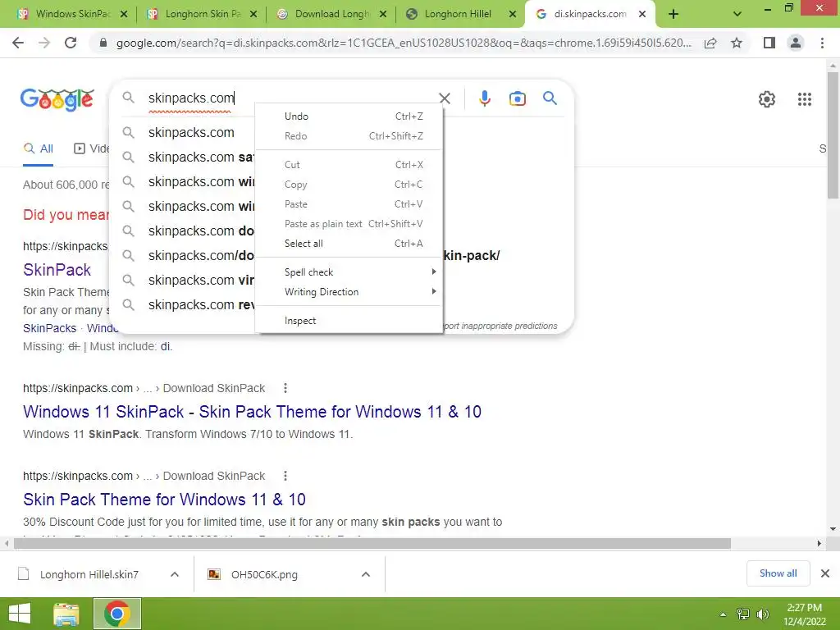This screenshot has height=630, width=840.
Task: Open File Explorer from the taskbar
Action: click(x=66, y=614)
